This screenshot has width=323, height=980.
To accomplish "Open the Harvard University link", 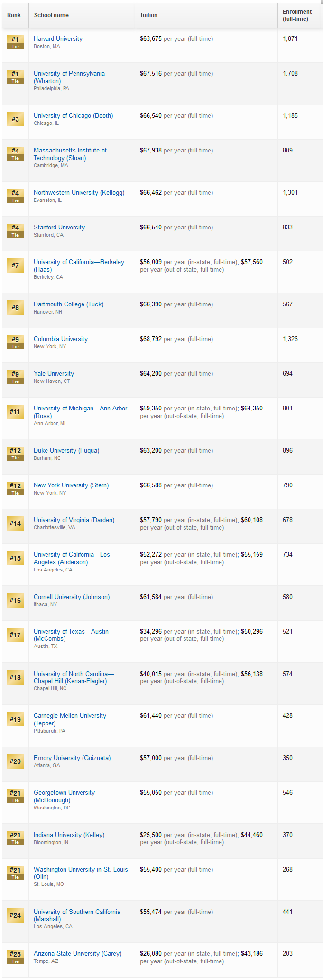I will click(x=58, y=38).
